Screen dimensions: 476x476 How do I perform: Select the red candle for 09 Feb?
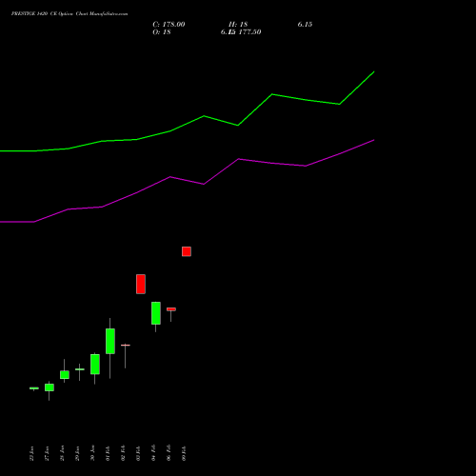(187, 251)
